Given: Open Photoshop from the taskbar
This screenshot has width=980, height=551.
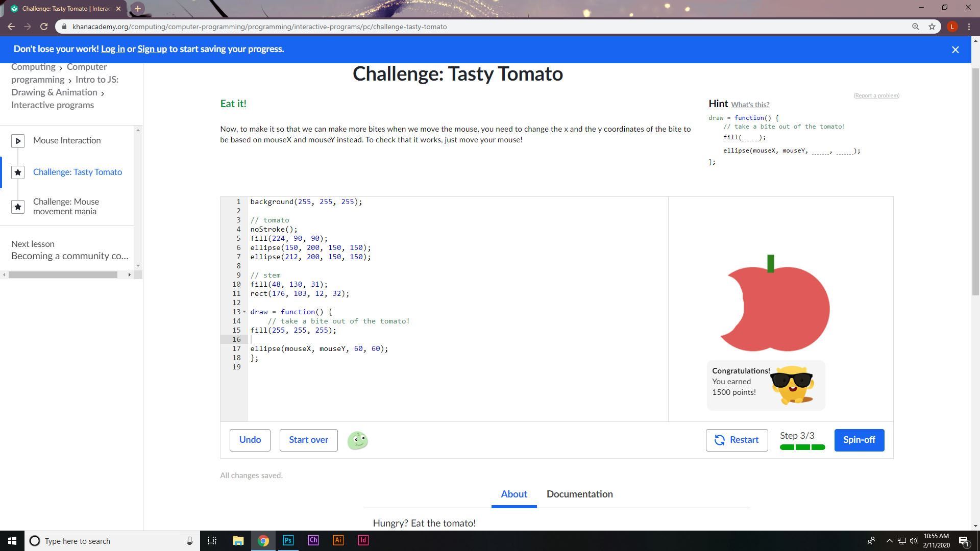Looking at the screenshot, I should (x=288, y=540).
